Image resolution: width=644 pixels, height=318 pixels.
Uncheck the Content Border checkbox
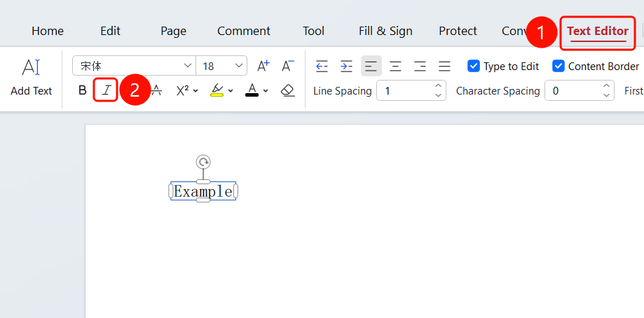coord(559,66)
